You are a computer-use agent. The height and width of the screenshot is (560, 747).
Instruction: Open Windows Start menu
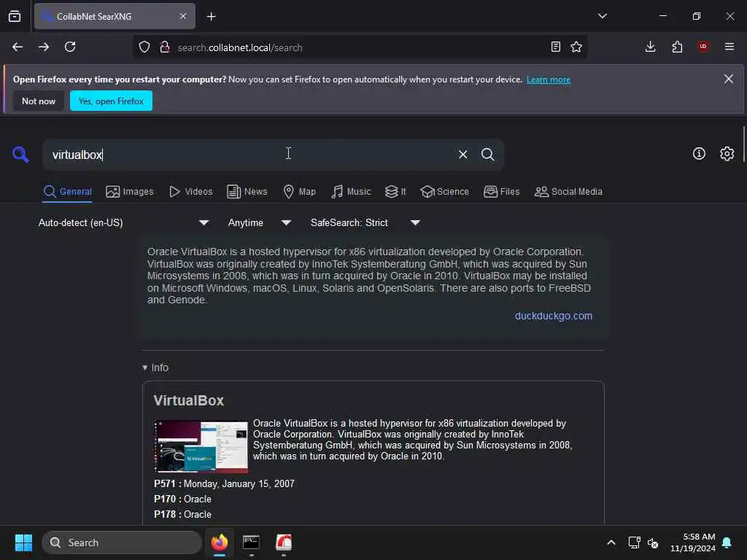click(x=23, y=542)
